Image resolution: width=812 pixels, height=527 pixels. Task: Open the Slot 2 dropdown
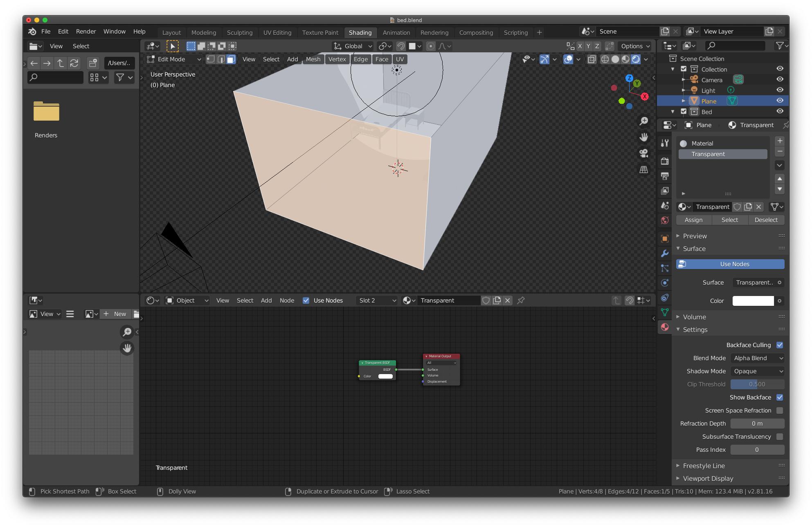tap(377, 301)
